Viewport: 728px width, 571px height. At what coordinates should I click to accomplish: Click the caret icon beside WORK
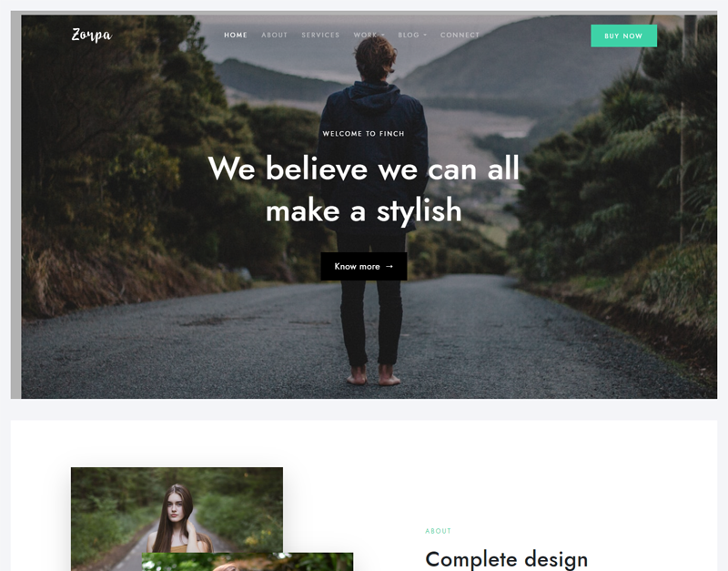tap(383, 36)
